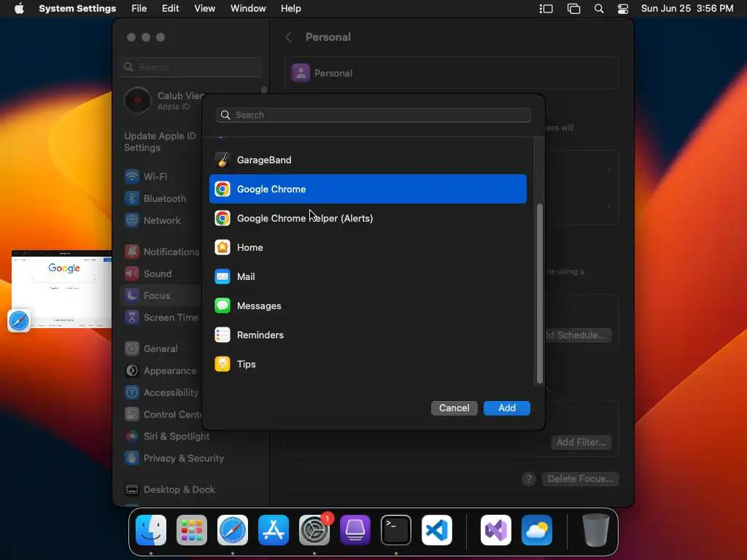Open the Trash in Dock
The height and width of the screenshot is (560, 747).
[x=595, y=530]
